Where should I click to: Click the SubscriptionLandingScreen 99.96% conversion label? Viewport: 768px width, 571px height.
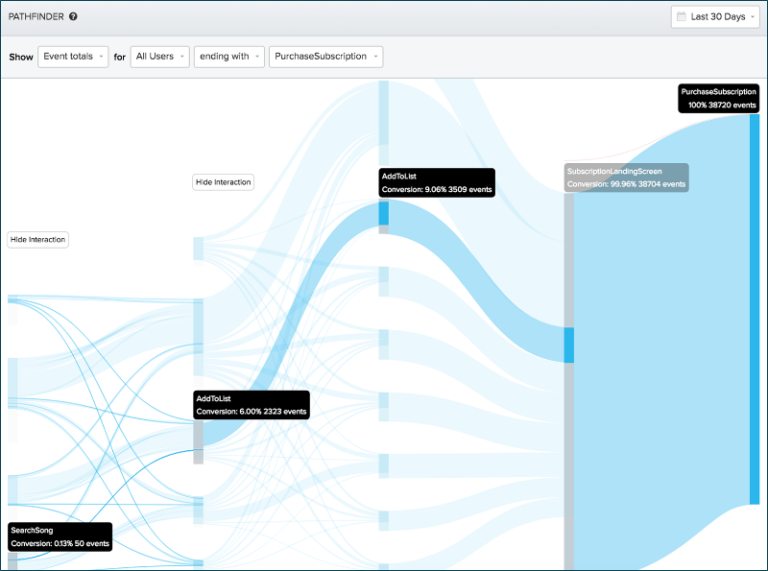pos(626,177)
